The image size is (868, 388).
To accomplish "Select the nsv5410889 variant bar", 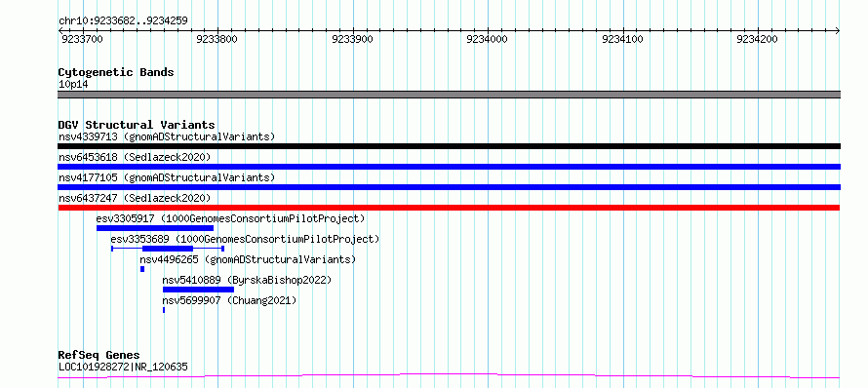I will click(x=198, y=290).
